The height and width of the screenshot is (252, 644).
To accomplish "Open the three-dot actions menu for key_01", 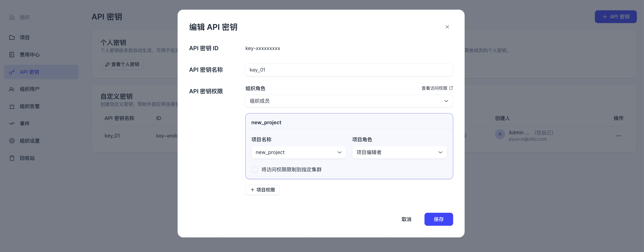I will [618, 136].
